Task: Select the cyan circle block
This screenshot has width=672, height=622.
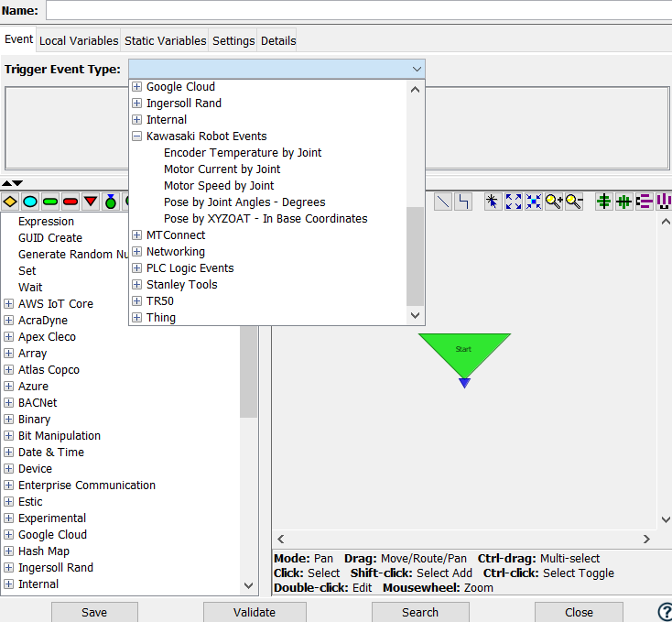Action: (x=30, y=202)
